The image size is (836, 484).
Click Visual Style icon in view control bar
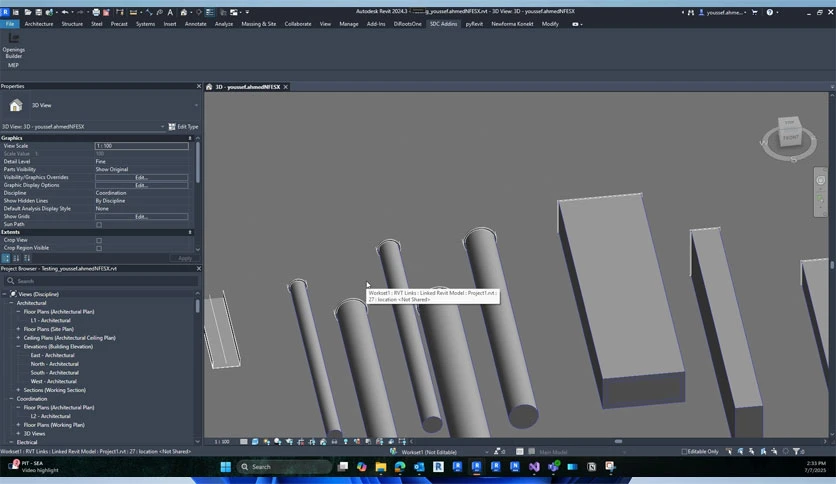(x=255, y=441)
